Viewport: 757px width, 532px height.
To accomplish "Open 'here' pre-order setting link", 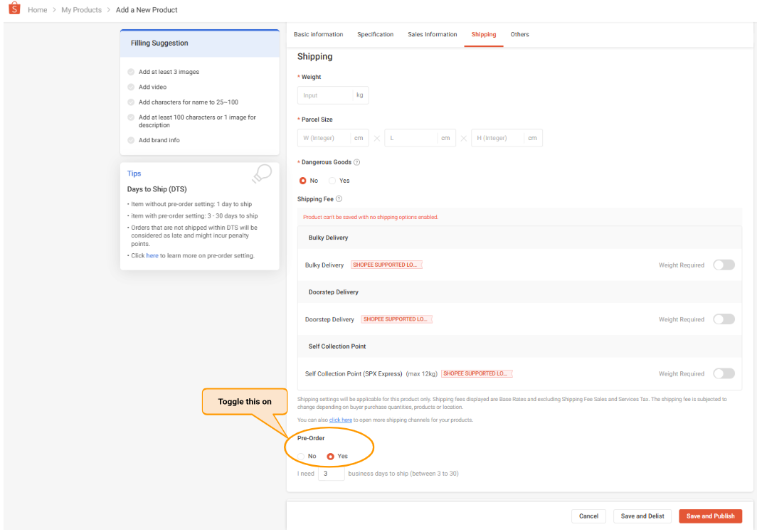I will point(152,255).
